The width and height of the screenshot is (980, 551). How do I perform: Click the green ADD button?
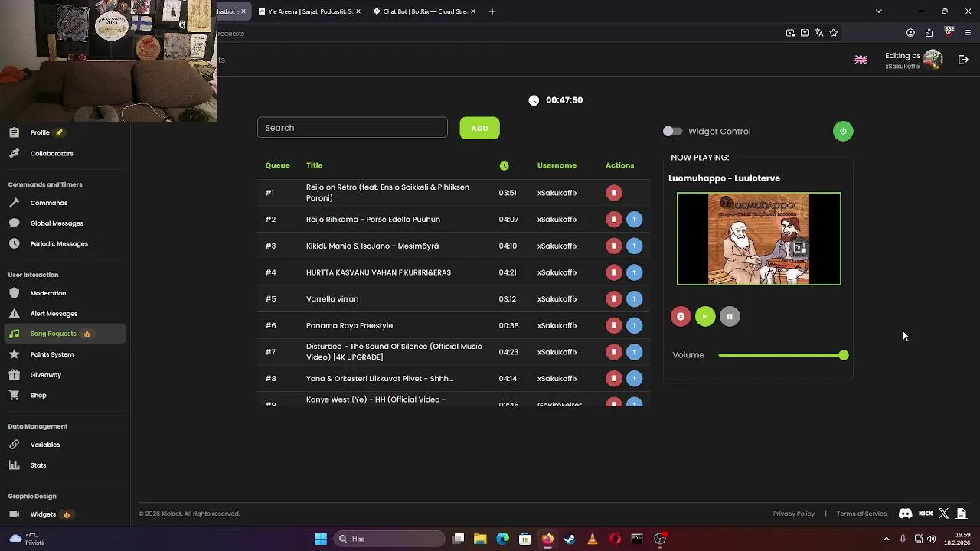[x=479, y=128]
